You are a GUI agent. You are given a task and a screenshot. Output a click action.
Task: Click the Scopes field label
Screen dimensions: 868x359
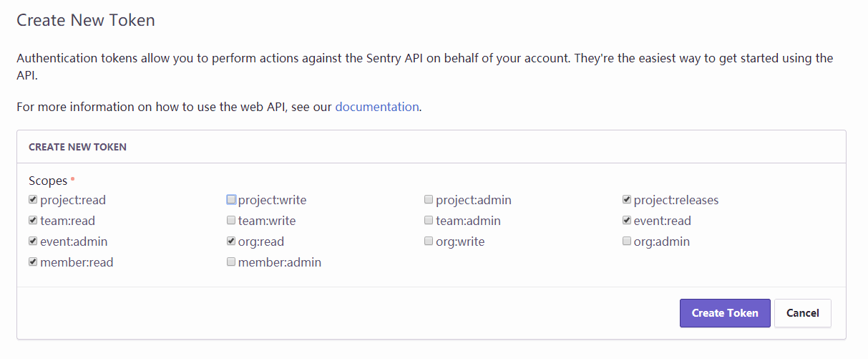[48, 181]
